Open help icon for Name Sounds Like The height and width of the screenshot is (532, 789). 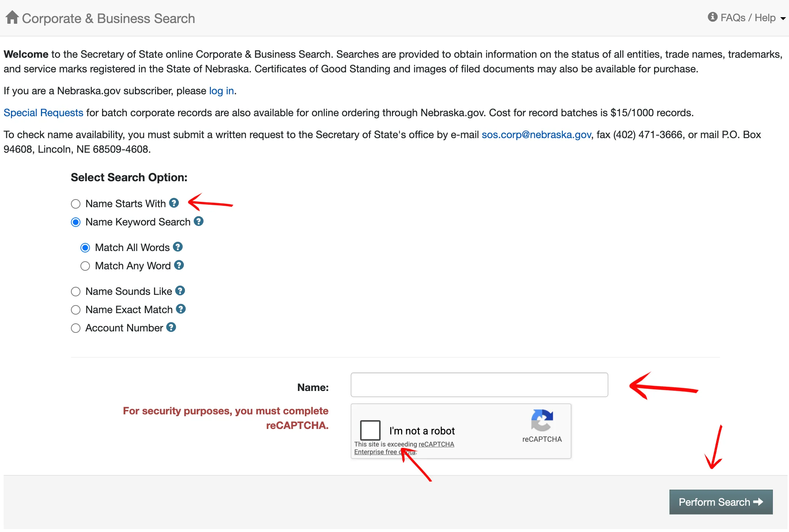tap(180, 290)
